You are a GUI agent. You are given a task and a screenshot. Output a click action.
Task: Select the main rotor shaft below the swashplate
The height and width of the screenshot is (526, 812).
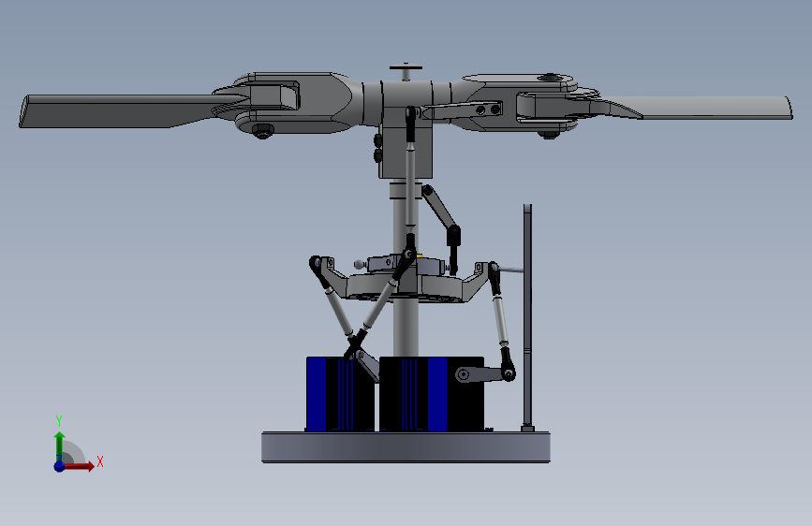pyautogui.click(x=406, y=329)
